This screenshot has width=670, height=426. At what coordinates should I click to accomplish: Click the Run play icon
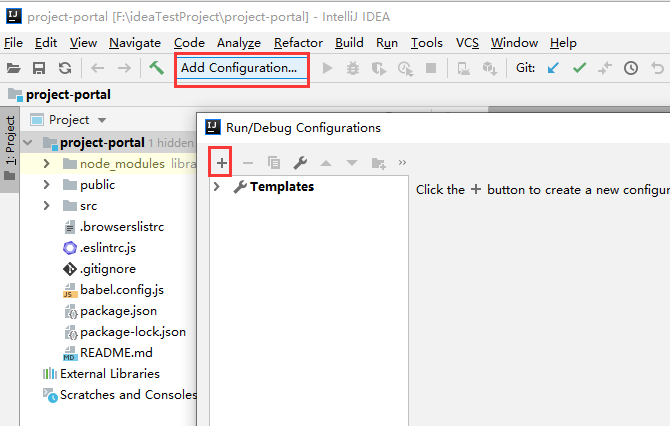327,68
